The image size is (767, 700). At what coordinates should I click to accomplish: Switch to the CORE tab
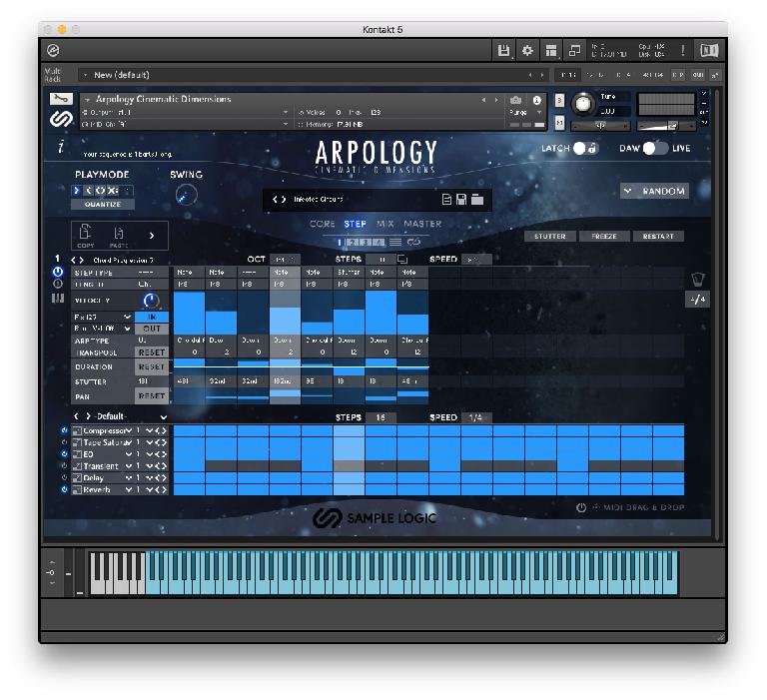pos(322,224)
